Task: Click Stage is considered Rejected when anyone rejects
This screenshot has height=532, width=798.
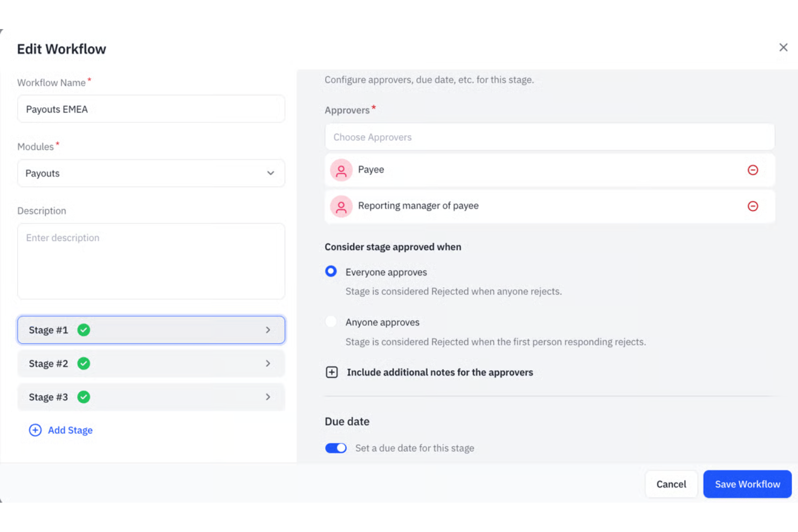Action: click(453, 292)
